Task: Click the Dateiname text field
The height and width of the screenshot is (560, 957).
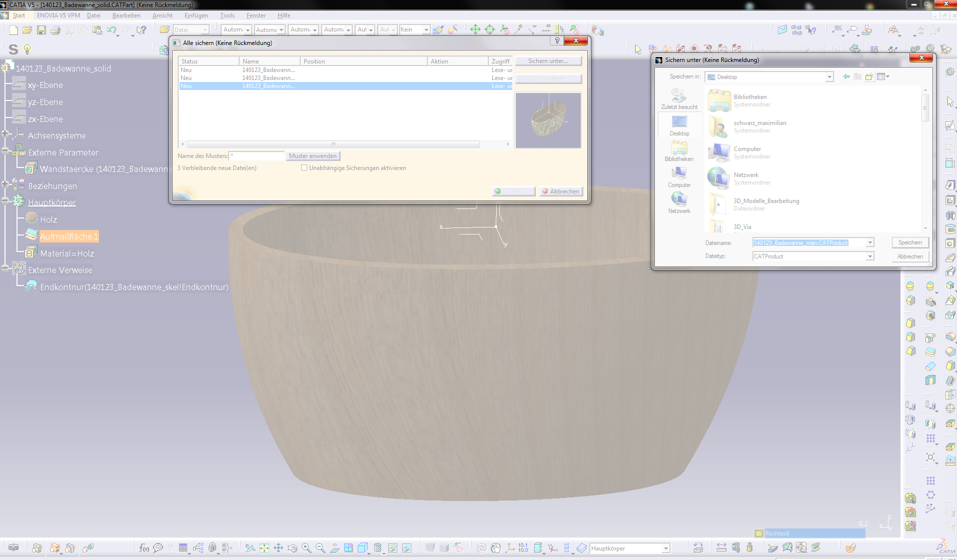Action: coord(809,242)
